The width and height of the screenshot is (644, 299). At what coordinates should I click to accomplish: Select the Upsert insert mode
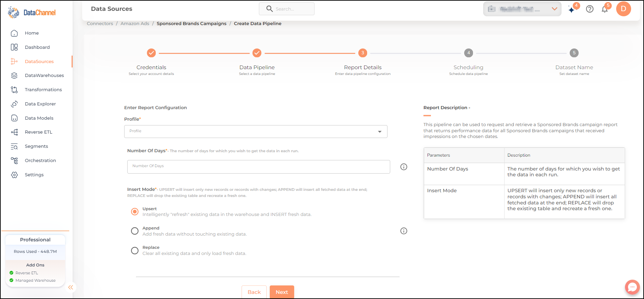coord(135,212)
